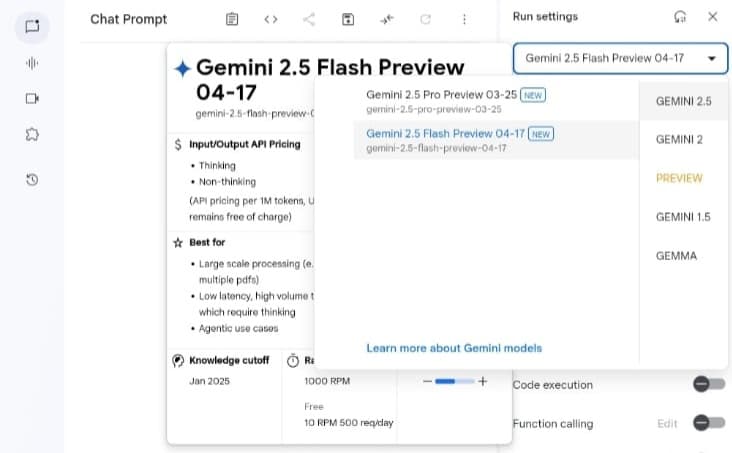Click the compare mode sparkle icon
Image resolution: width=732 pixels, height=453 pixels.
point(387,19)
